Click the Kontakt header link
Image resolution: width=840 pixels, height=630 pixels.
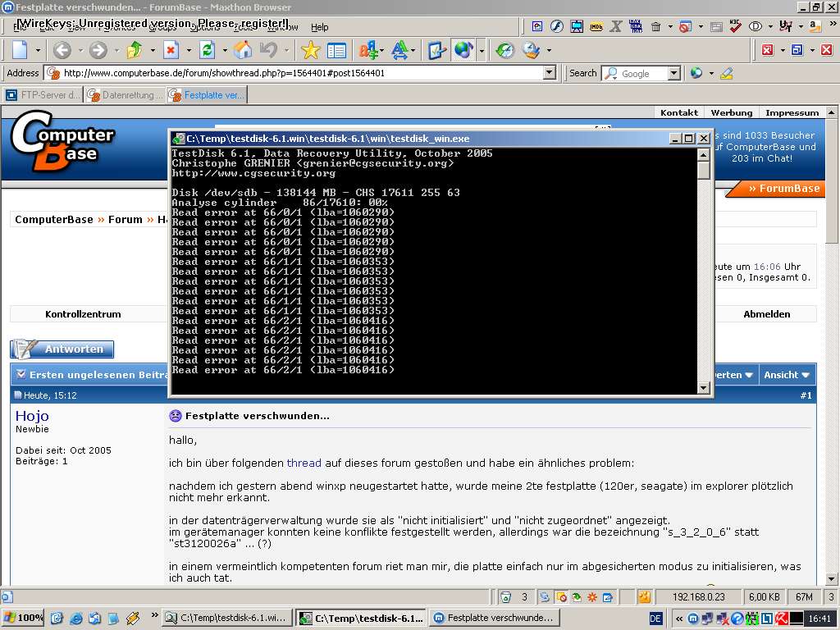coord(678,112)
